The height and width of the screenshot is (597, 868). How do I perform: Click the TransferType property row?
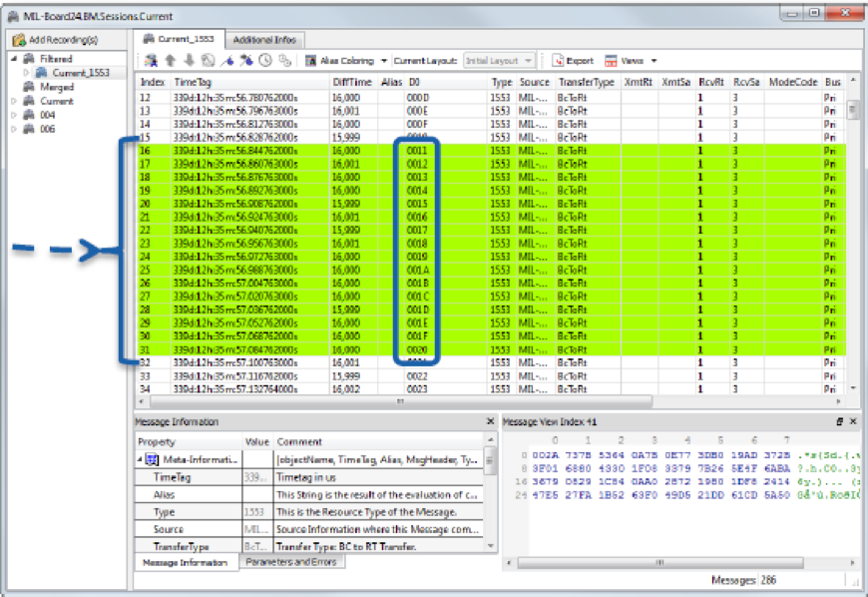coord(309,547)
